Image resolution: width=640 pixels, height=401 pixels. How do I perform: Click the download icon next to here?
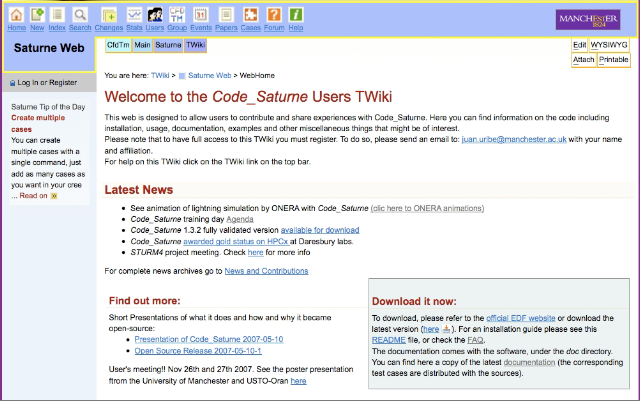[446, 329]
